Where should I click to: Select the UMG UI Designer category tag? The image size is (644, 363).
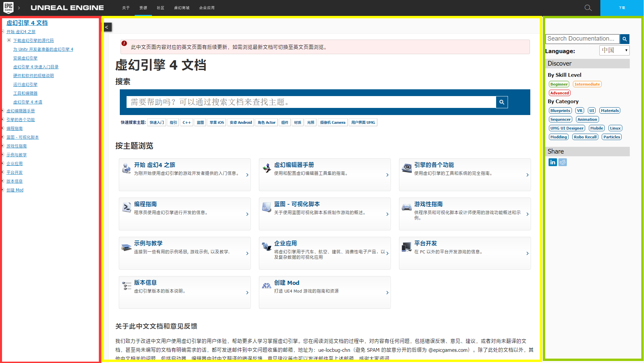[567, 128]
